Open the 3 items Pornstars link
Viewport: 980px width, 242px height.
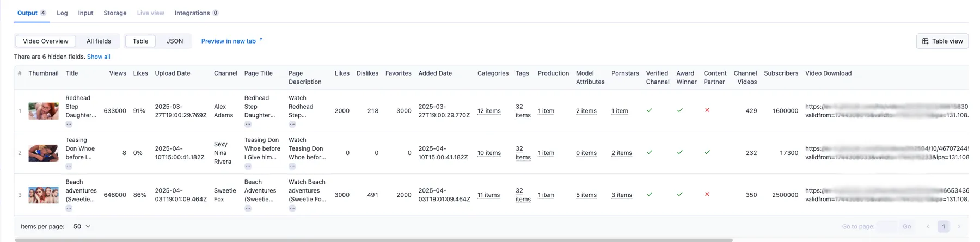click(622, 195)
